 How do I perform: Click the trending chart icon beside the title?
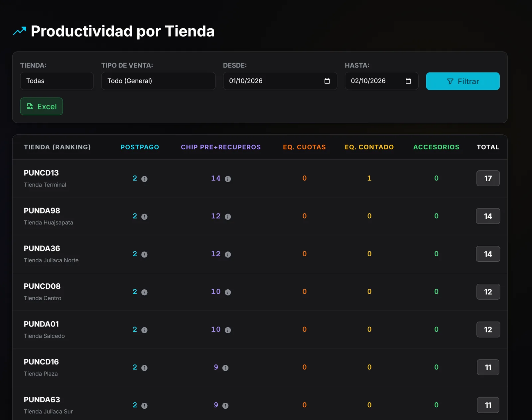[x=20, y=31]
